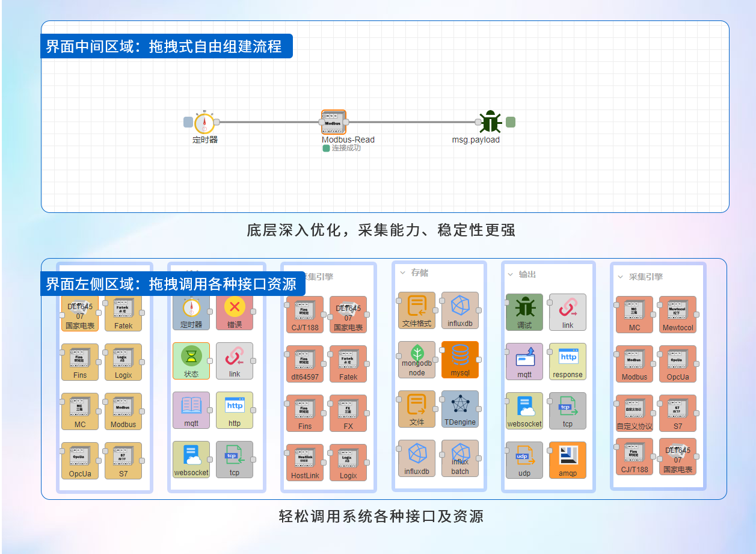This screenshot has width=756, height=554.
Task: Select the orange mysql node
Action: point(460,360)
